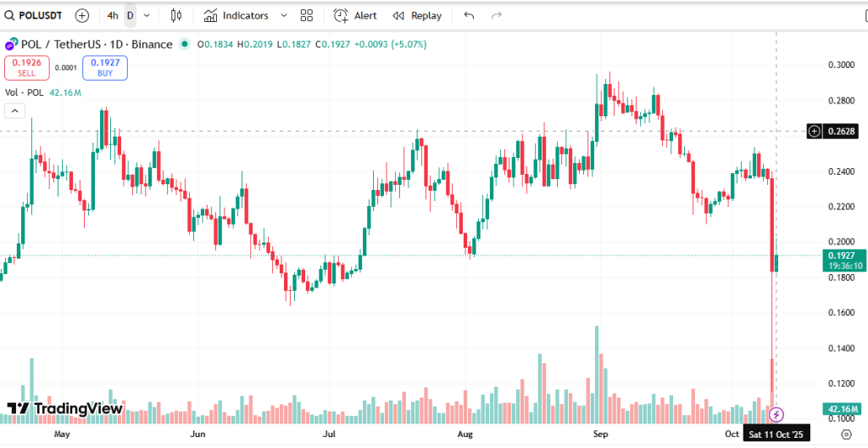868x448 pixels.
Task: Undo the last chart action
Action: pyautogui.click(x=469, y=15)
